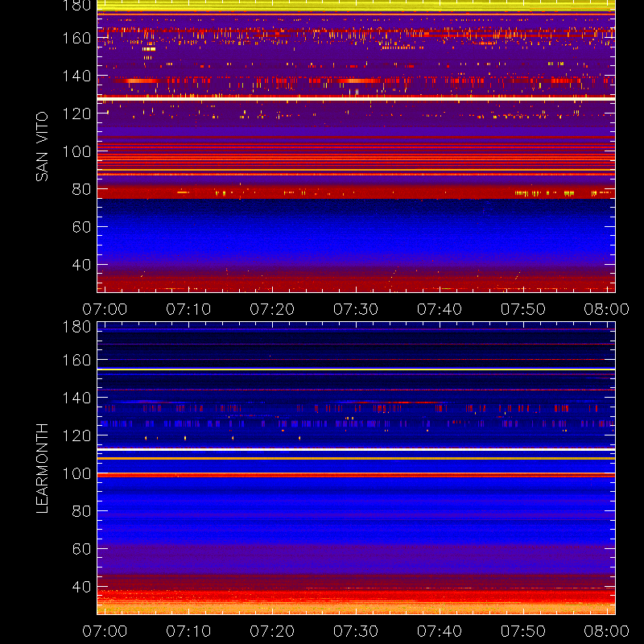Pick the 100 tick label on Learmonth plot
The image size is (644, 644).
point(76,473)
